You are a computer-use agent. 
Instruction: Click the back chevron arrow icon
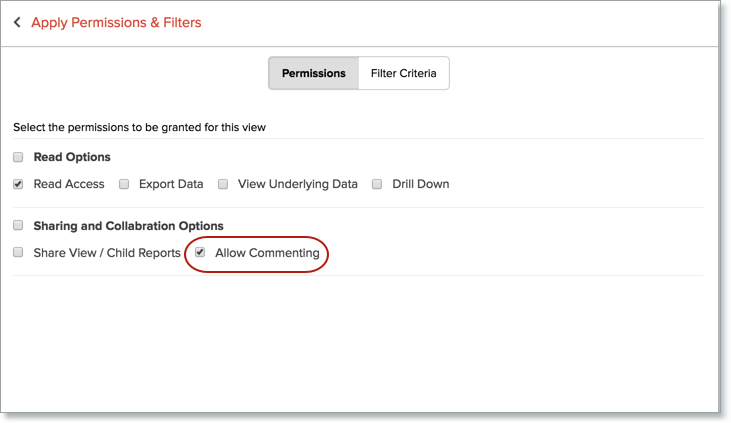pyautogui.click(x=17, y=22)
